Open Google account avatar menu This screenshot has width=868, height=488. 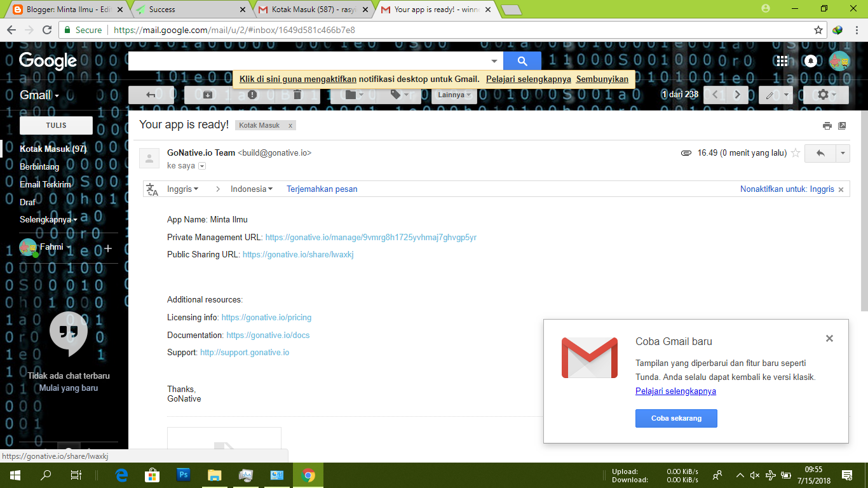tap(839, 61)
